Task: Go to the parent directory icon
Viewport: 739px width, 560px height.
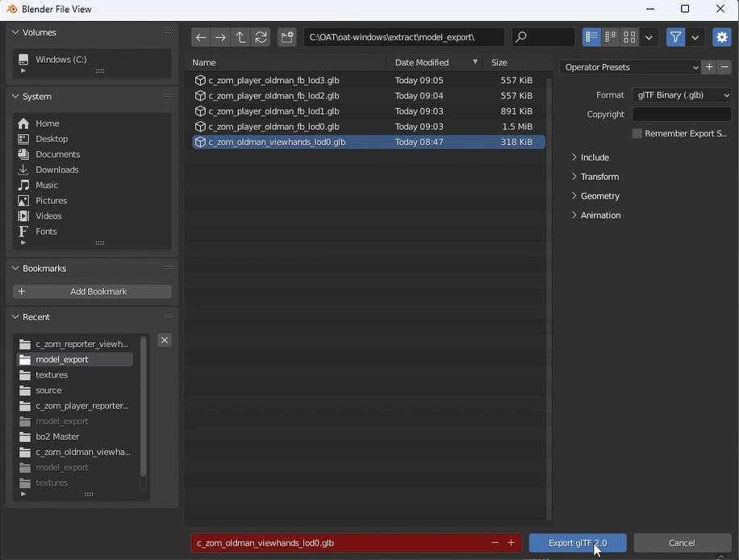Action: (240, 37)
